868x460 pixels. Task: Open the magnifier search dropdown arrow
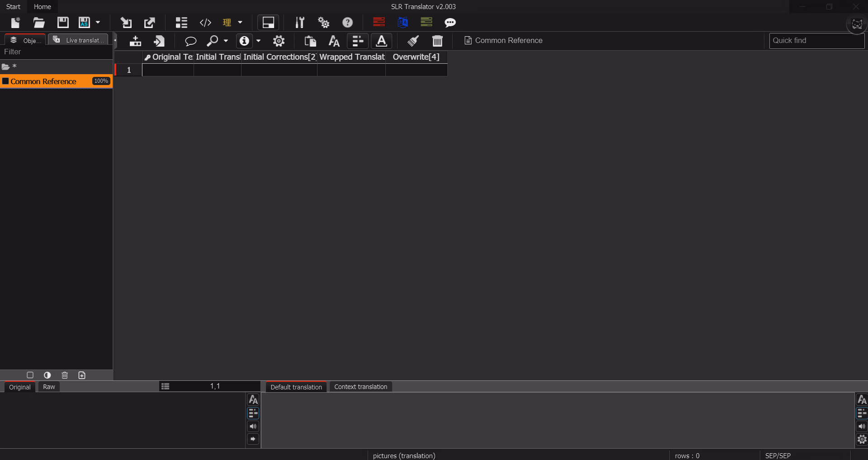coord(226,41)
